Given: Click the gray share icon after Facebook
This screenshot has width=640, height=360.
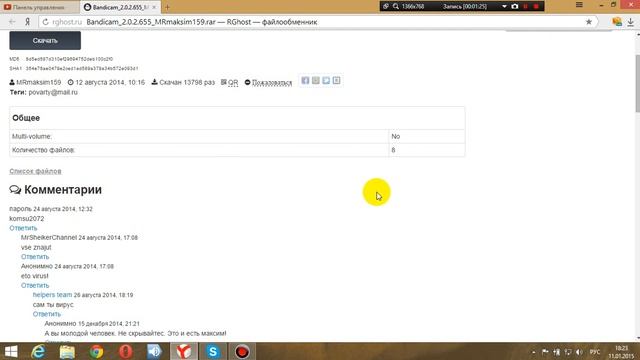Looking at the screenshot, I should click(x=316, y=80).
